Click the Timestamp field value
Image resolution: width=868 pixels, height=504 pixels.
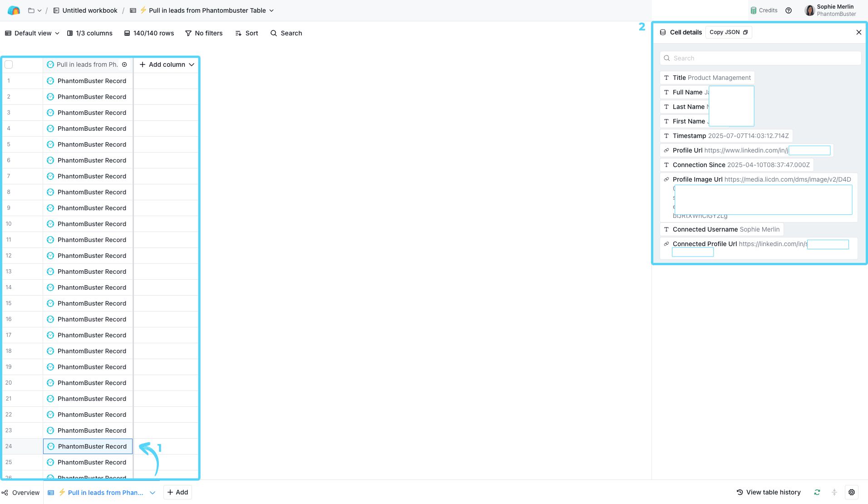(x=748, y=136)
